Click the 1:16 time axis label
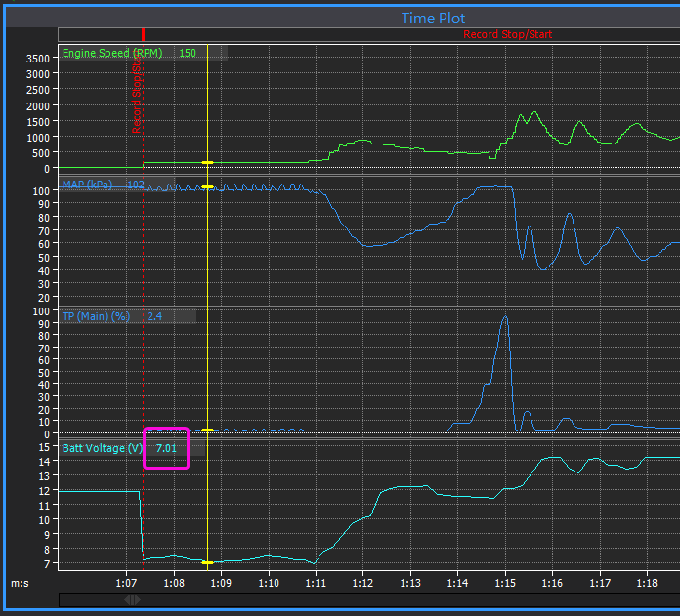680x616 pixels. click(552, 583)
